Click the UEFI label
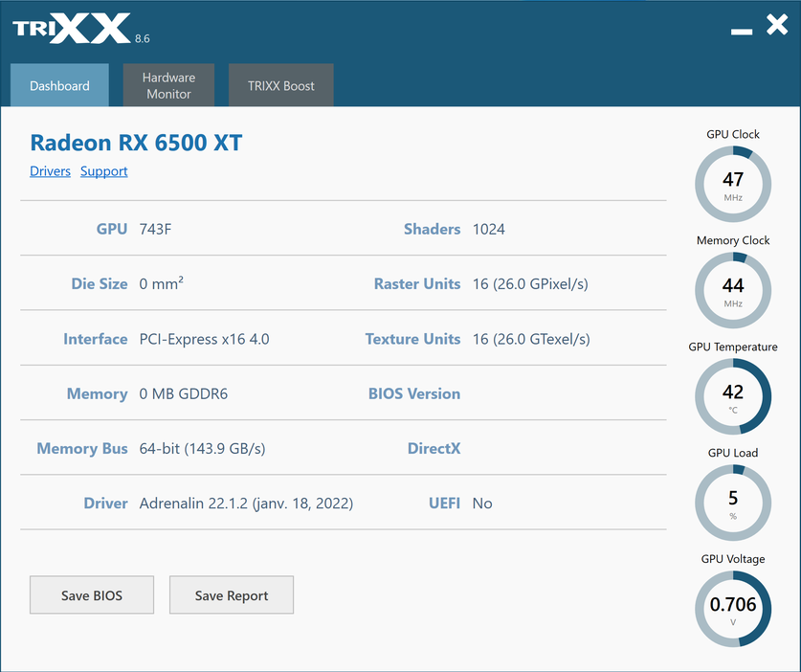This screenshot has height=672, width=801. coord(444,504)
